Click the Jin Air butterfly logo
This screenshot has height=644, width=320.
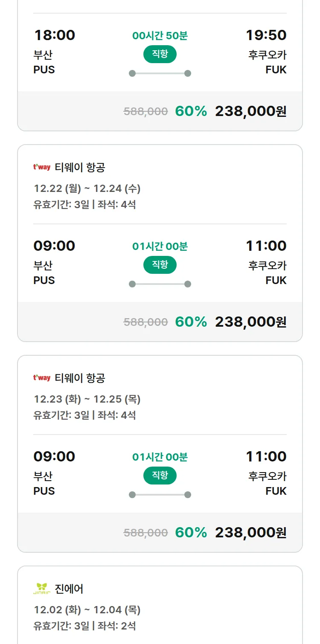point(42,589)
